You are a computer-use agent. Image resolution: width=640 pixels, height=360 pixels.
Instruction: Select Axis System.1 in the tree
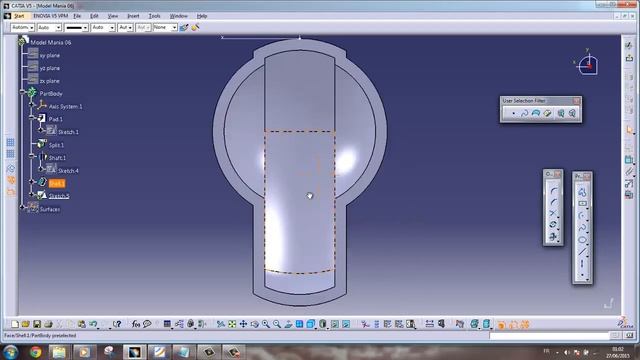(65, 107)
